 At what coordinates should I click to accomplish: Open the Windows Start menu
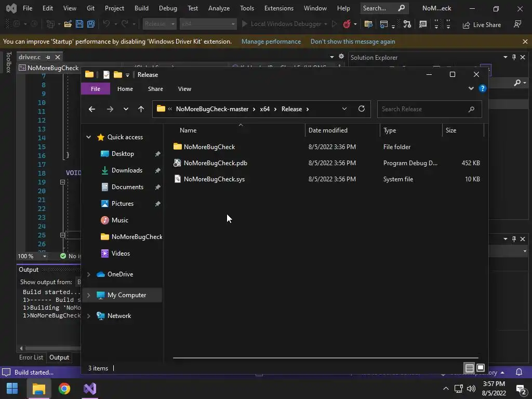click(x=12, y=389)
